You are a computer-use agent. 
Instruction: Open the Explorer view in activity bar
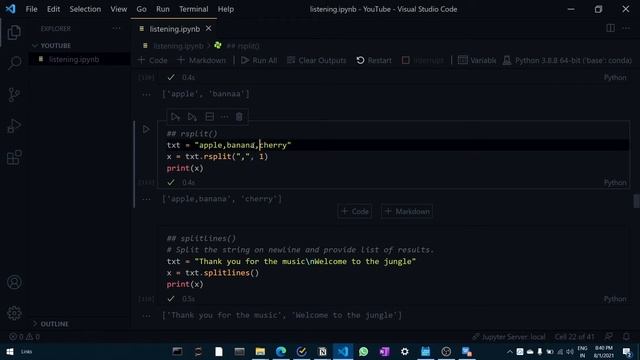[14, 32]
